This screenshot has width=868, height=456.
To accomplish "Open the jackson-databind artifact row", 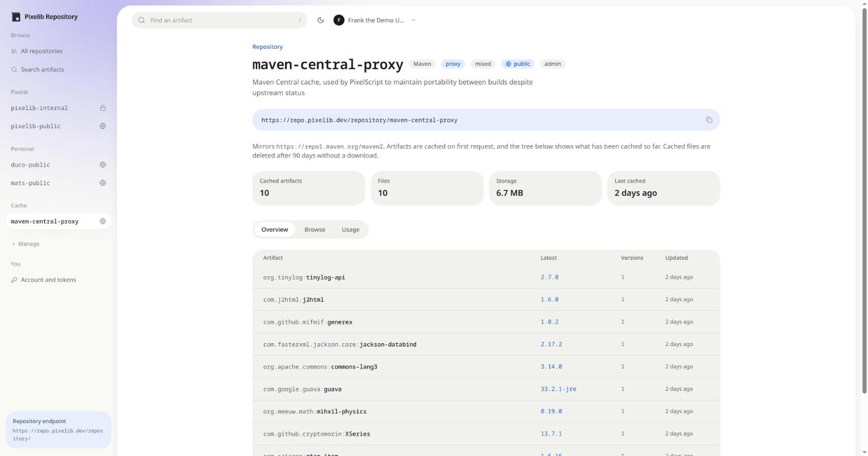I will coord(486,344).
